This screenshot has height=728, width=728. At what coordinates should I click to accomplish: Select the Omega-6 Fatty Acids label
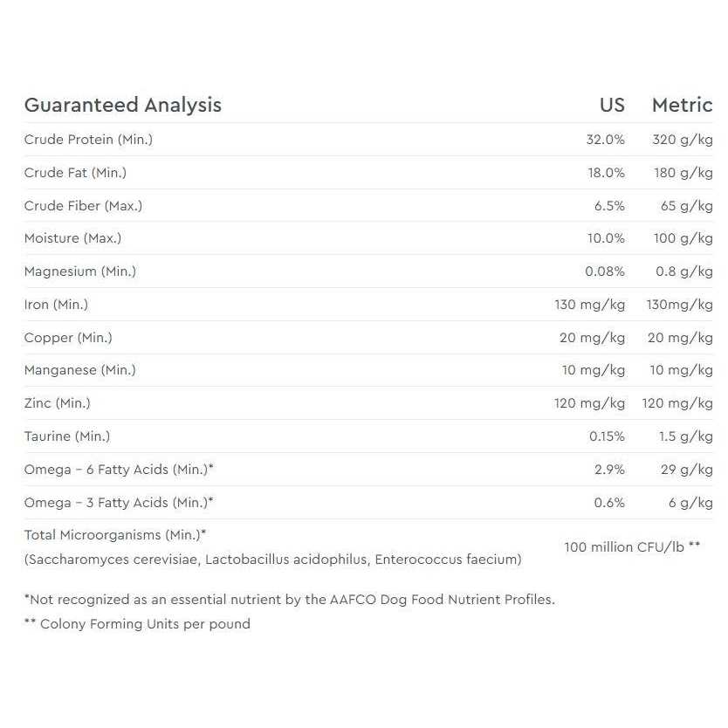tap(119, 470)
